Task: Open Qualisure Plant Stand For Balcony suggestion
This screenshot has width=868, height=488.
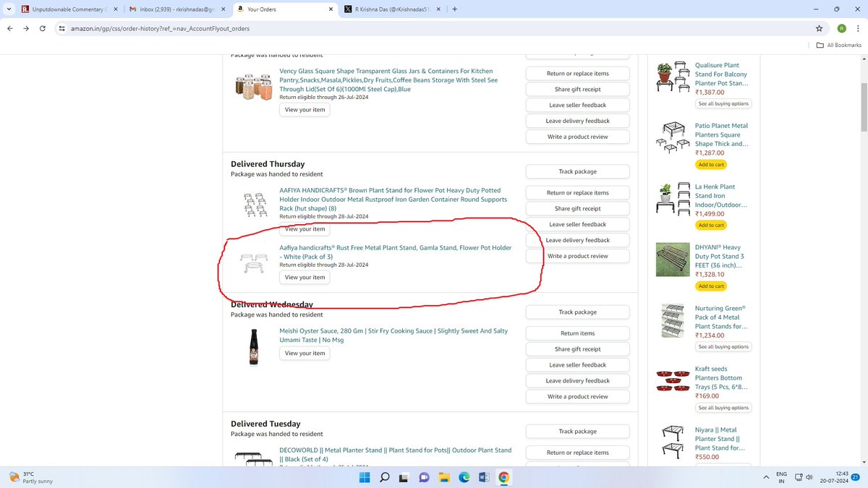Action: (x=721, y=74)
